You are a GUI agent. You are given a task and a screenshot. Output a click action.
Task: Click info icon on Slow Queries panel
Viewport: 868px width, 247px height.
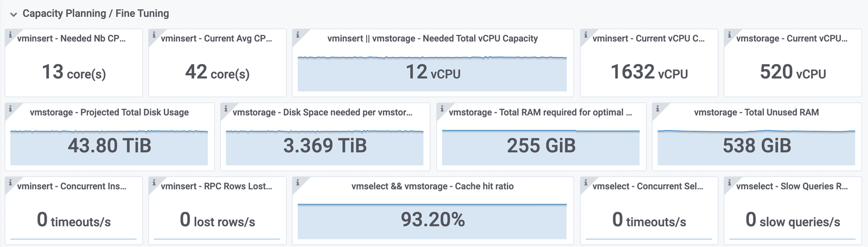pyautogui.click(x=729, y=182)
